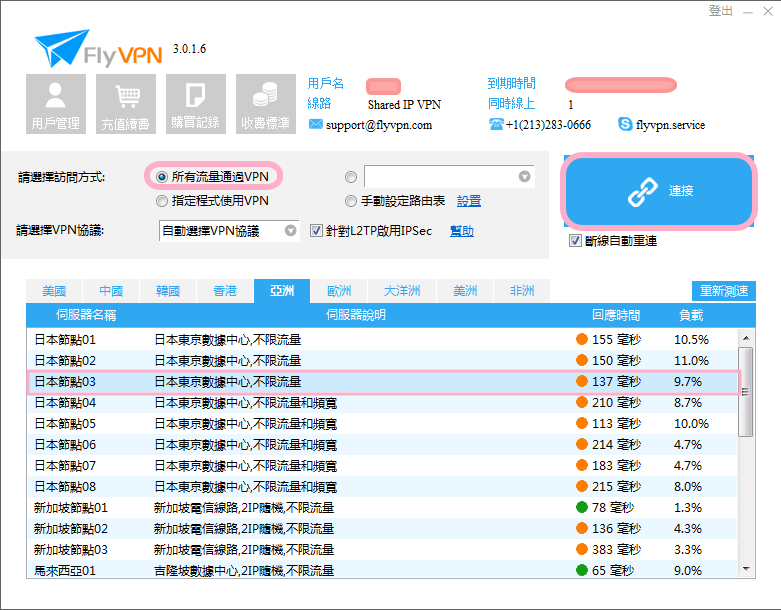Click the 重新測速 retest speed button
Image resolution: width=781 pixels, height=610 pixels.
724,291
